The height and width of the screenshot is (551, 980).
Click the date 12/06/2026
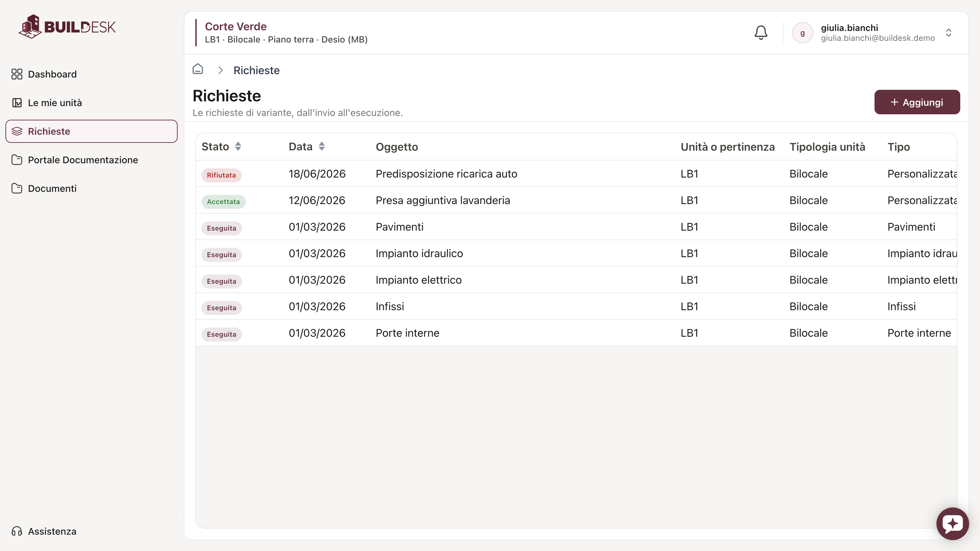(x=317, y=200)
